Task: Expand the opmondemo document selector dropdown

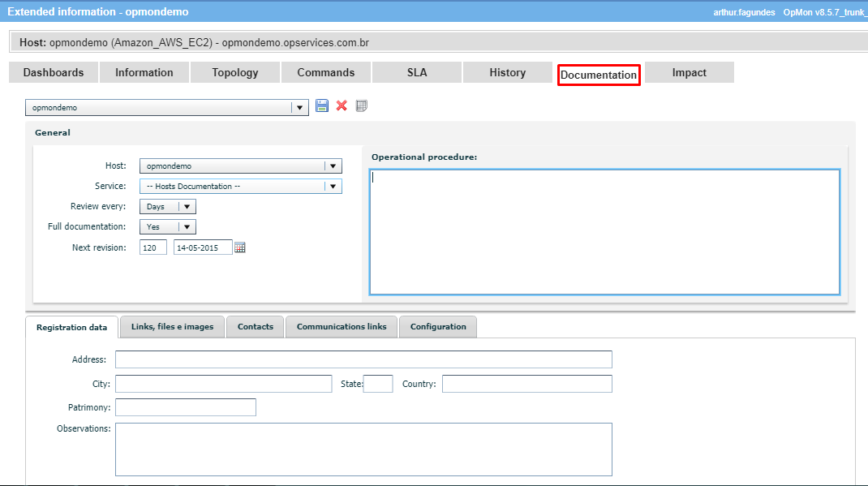Action: tap(299, 107)
